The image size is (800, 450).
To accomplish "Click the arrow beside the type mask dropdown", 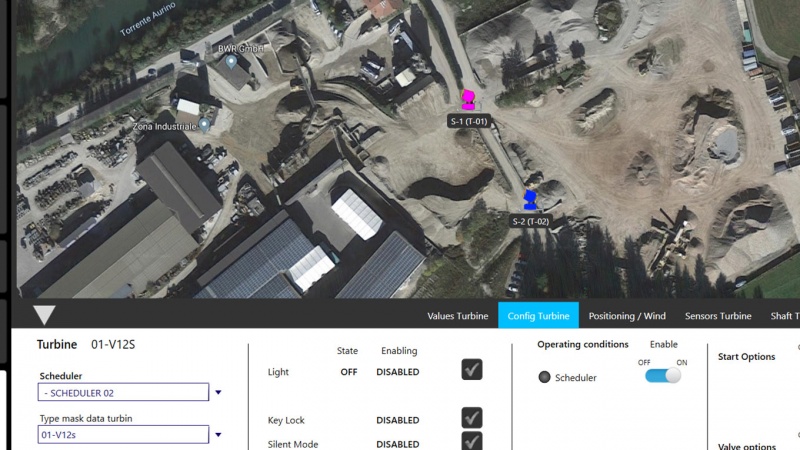I will click(218, 435).
